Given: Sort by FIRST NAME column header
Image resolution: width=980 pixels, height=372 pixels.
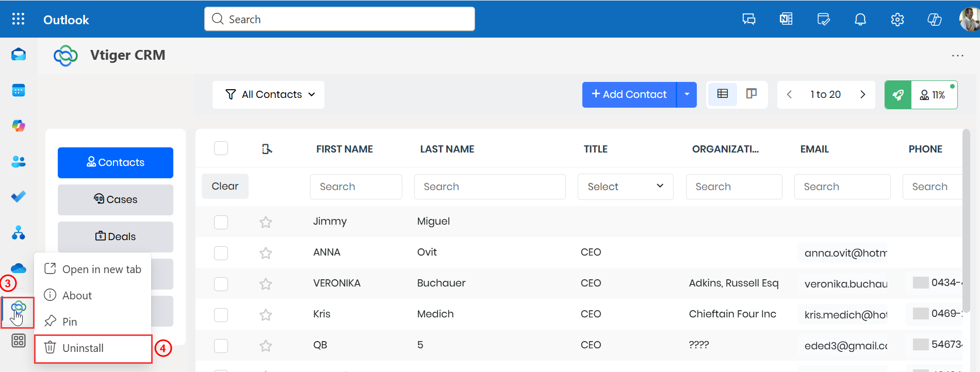Looking at the screenshot, I should click(x=345, y=149).
